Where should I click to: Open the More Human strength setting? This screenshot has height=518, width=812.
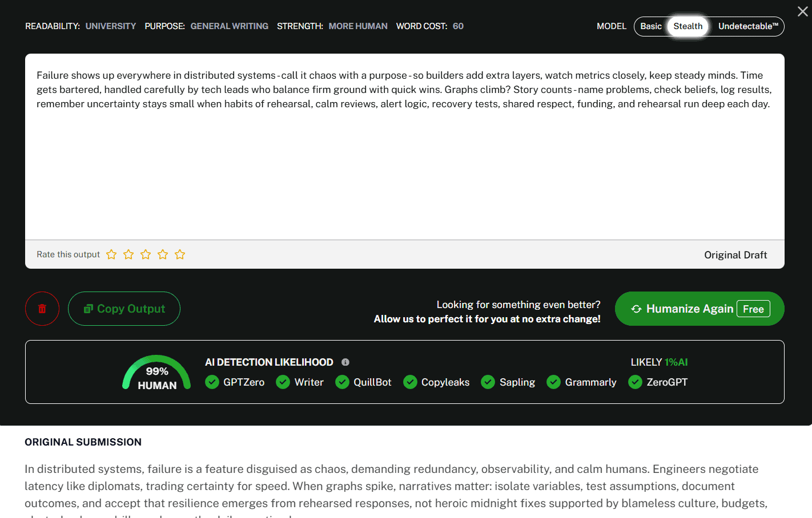358,26
